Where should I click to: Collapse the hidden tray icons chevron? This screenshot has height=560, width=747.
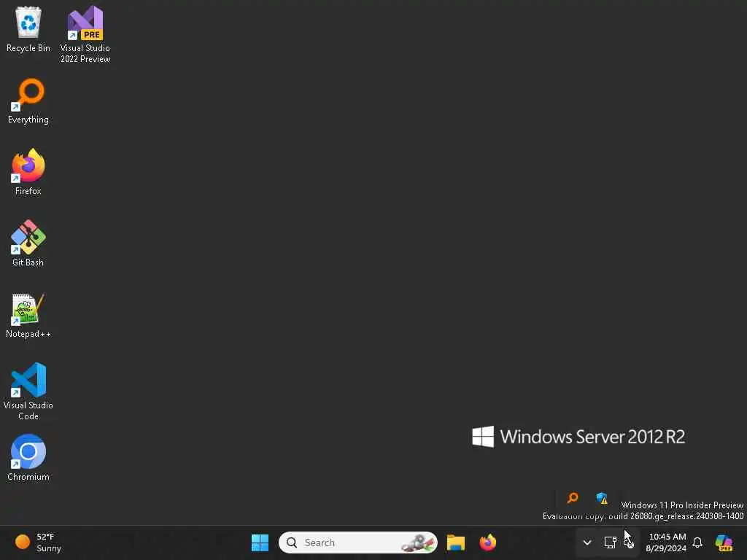(587, 542)
